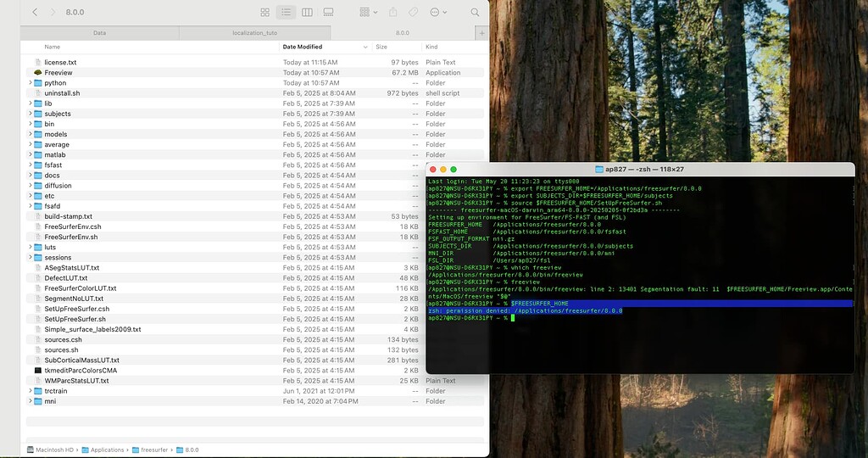Select the license.txt file
Screen dimensions: 868x458
60,63
